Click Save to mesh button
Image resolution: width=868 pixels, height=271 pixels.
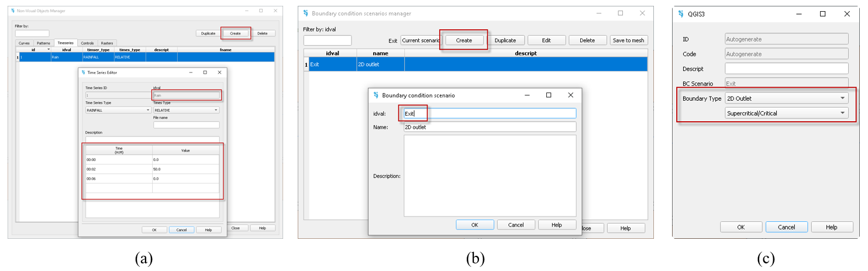628,40
